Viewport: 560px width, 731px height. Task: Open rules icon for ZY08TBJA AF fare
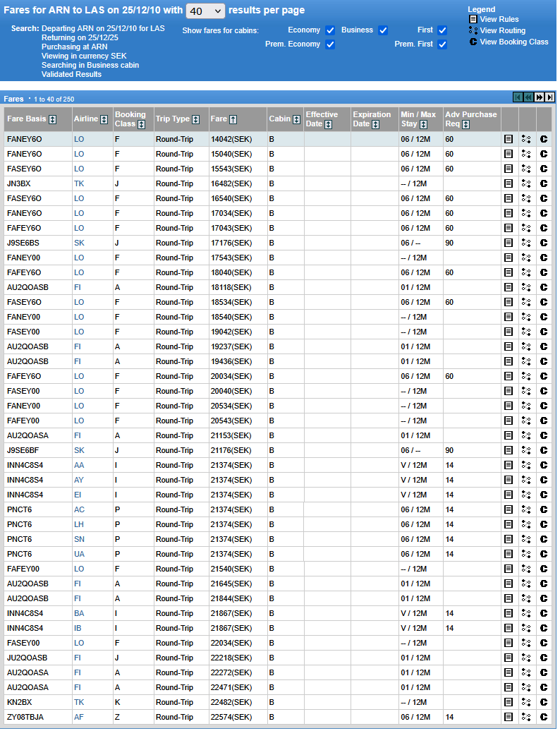coord(509,717)
